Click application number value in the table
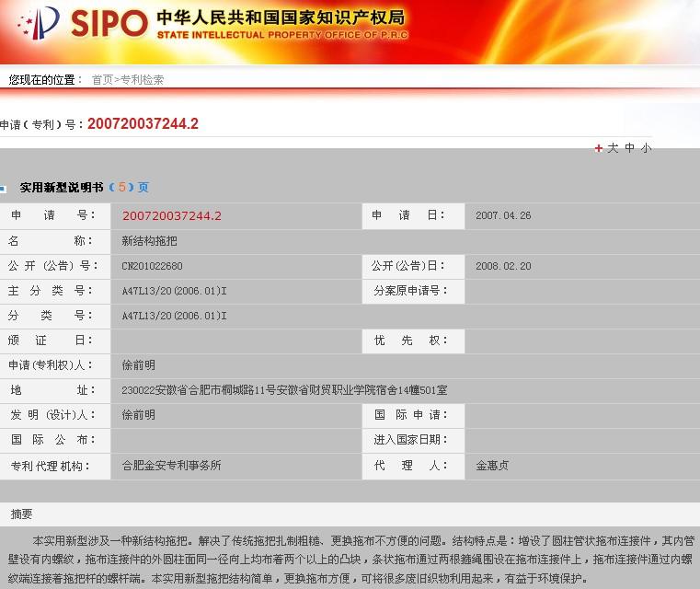The width and height of the screenshot is (700, 589). click(x=171, y=216)
